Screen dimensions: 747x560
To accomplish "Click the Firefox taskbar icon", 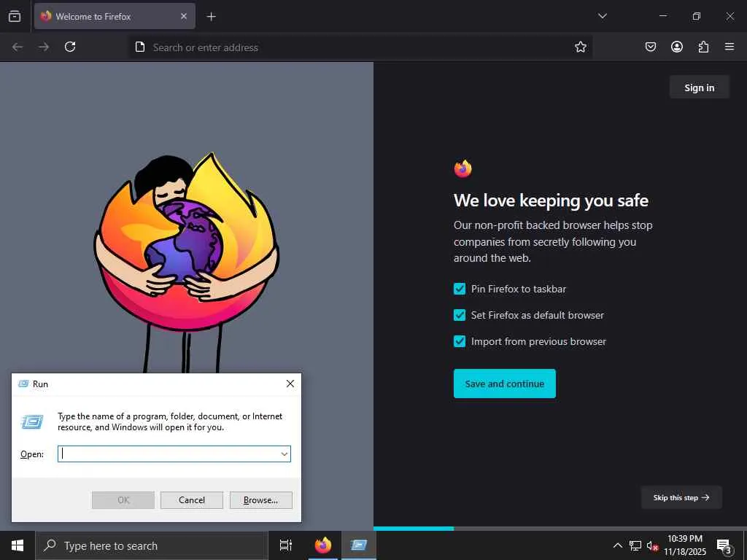I will click(323, 545).
